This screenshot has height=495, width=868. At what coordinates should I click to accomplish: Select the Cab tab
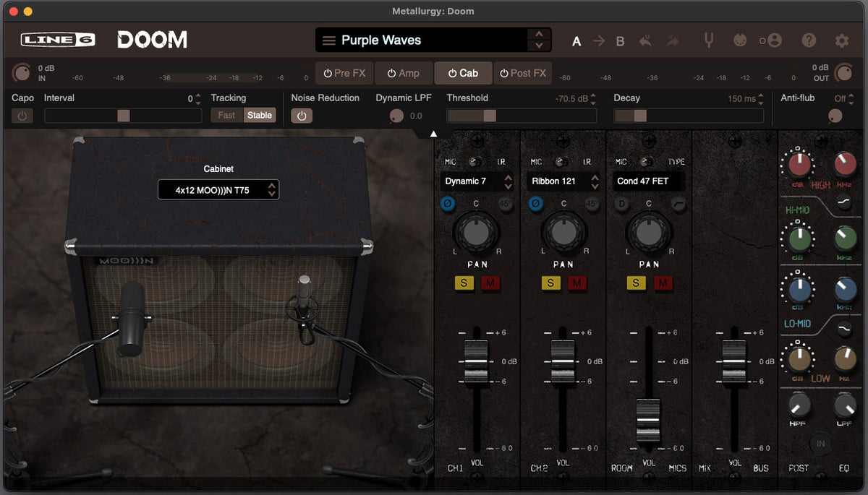(x=463, y=73)
